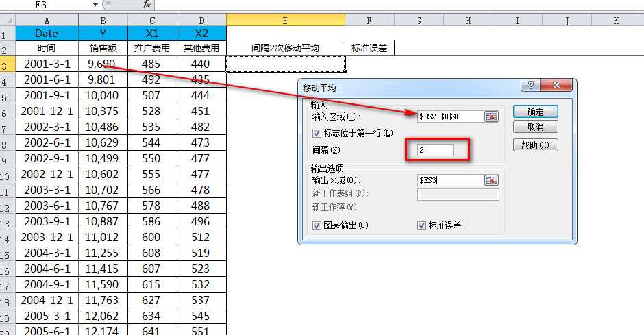The height and width of the screenshot is (335, 644).
Task: Click the interval field containing 2
Action: pyautogui.click(x=435, y=150)
